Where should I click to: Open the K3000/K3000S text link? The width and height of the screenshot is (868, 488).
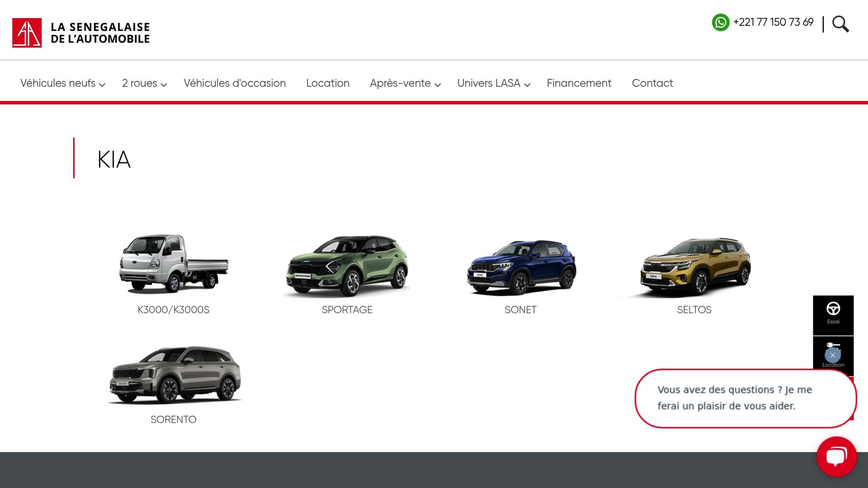click(173, 310)
